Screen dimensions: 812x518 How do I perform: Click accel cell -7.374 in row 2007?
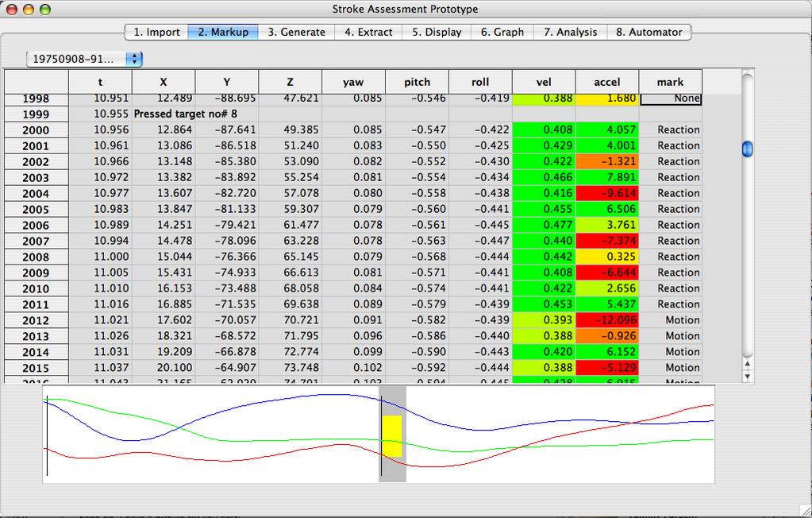pos(607,241)
